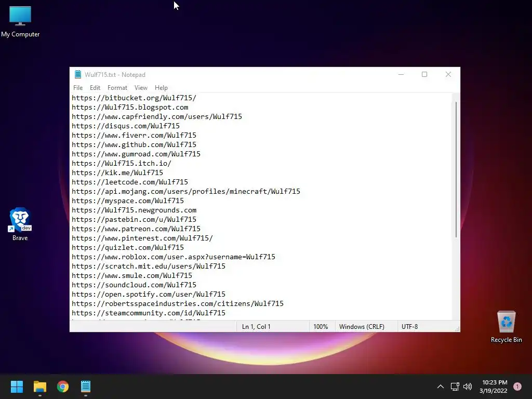Screen dimensions: 532x399
Task: Click the gumroad.com/Wulf715 line
Action: 136,154
